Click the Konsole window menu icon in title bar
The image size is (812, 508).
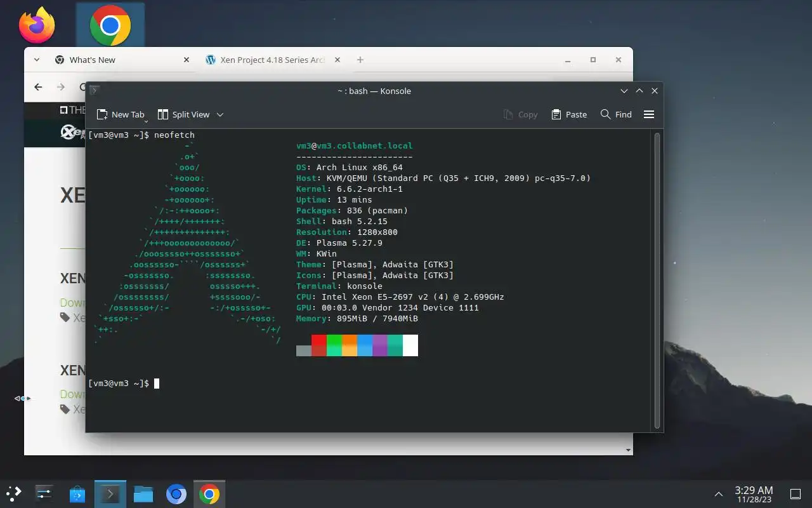click(x=94, y=91)
